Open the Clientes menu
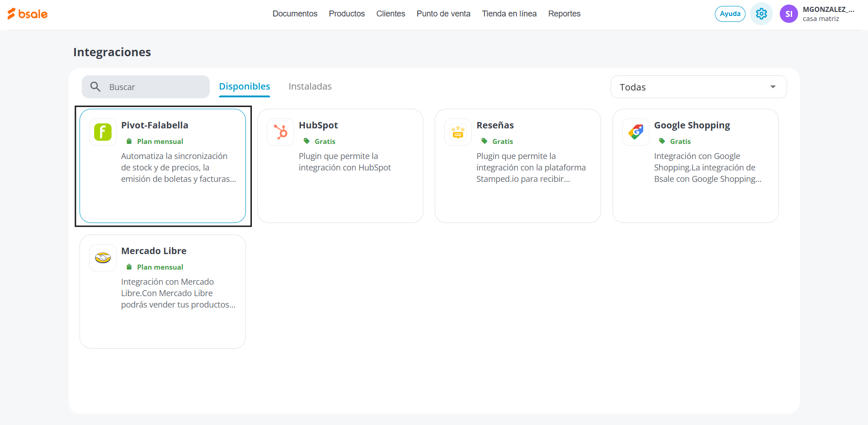This screenshot has height=425, width=868. [x=391, y=14]
